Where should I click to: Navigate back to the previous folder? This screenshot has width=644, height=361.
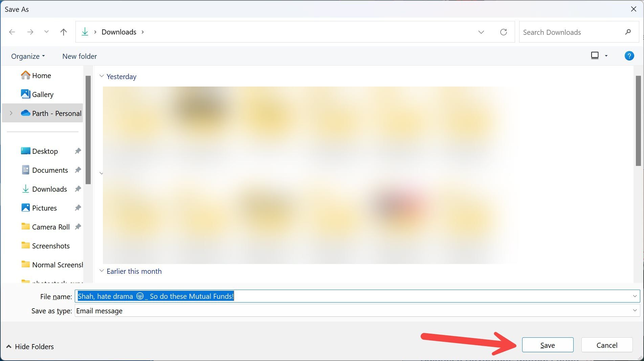12,32
